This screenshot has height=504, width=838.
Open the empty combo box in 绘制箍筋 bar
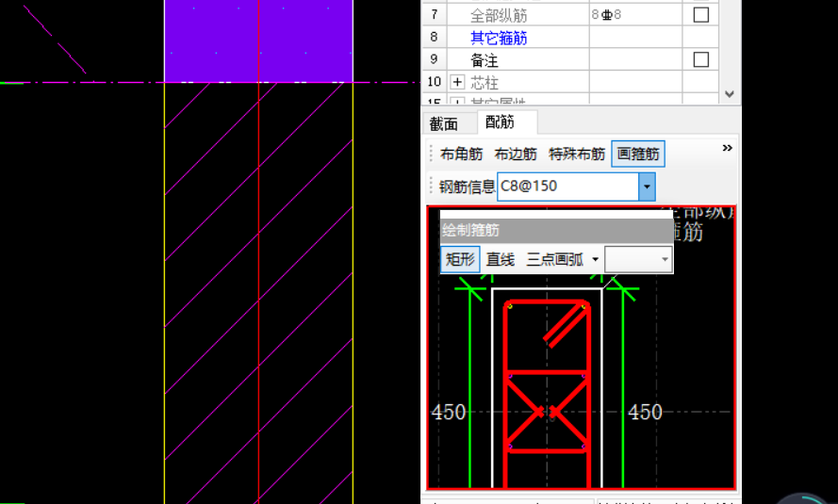coord(638,259)
